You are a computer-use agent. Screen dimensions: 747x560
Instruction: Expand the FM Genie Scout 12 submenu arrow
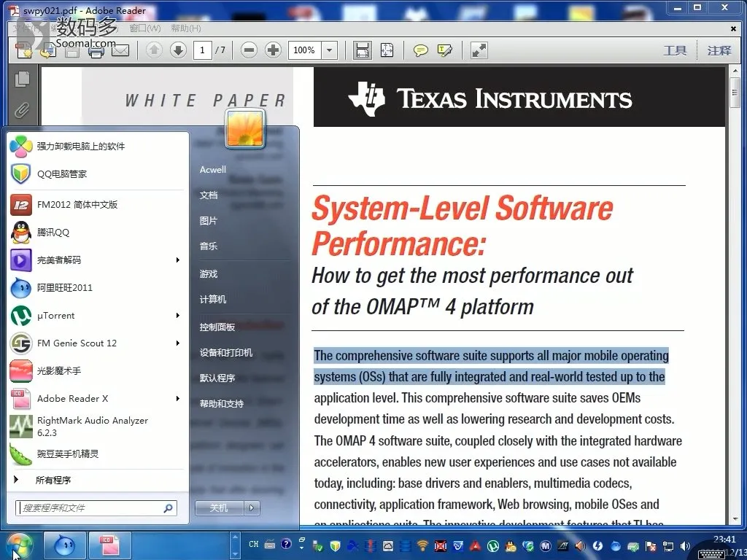[178, 343]
